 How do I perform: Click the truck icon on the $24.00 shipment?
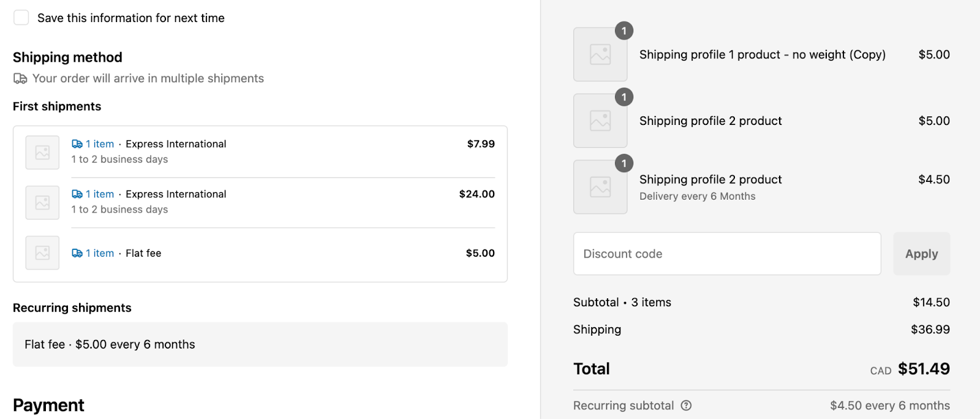[x=77, y=194]
